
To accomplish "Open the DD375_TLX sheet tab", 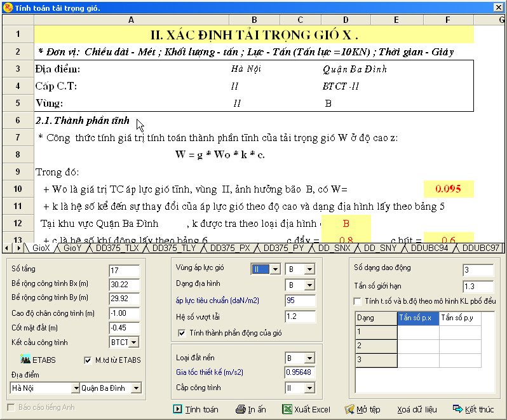I will point(117,248).
